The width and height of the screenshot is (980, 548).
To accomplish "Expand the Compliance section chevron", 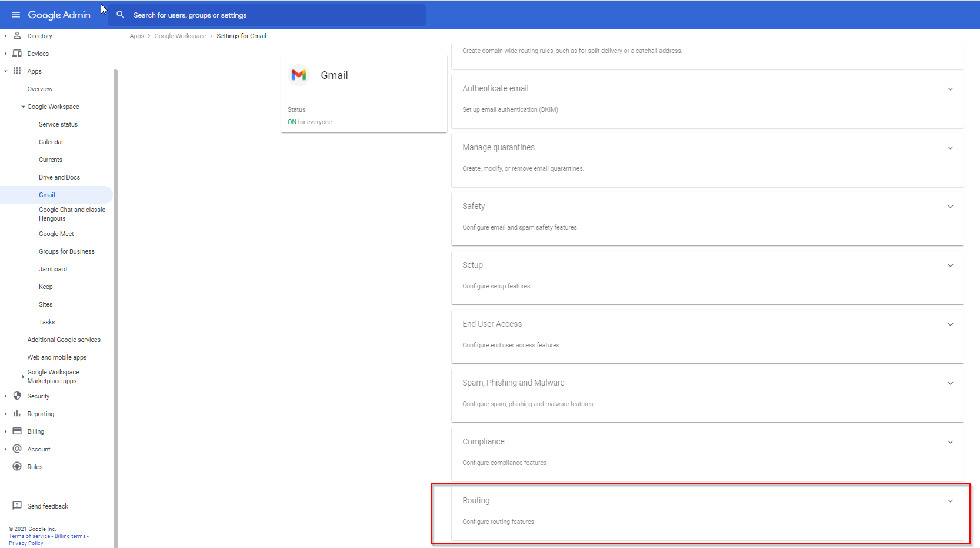I will [950, 442].
